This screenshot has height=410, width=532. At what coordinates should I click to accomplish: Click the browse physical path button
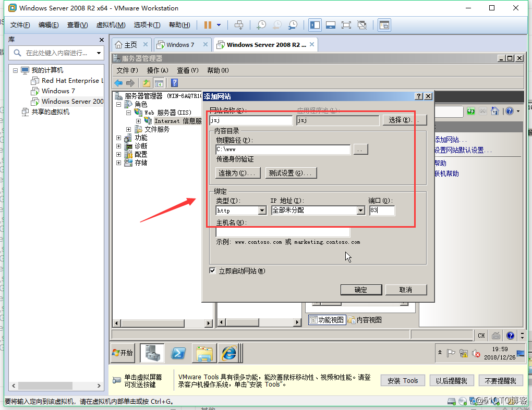coord(360,150)
